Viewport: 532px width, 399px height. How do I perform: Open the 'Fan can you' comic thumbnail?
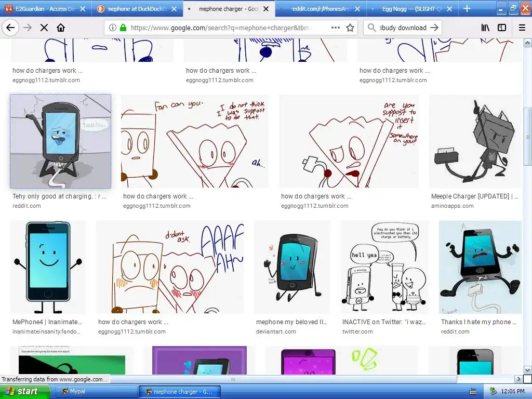(x=195, y=141)
